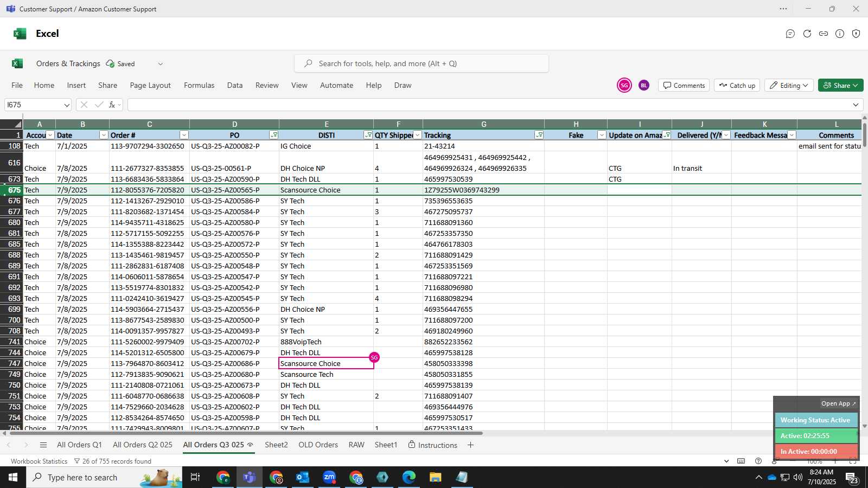Screen dimensions: 868x488
Task: Click the select all corner of the grid
Action: 11,124
